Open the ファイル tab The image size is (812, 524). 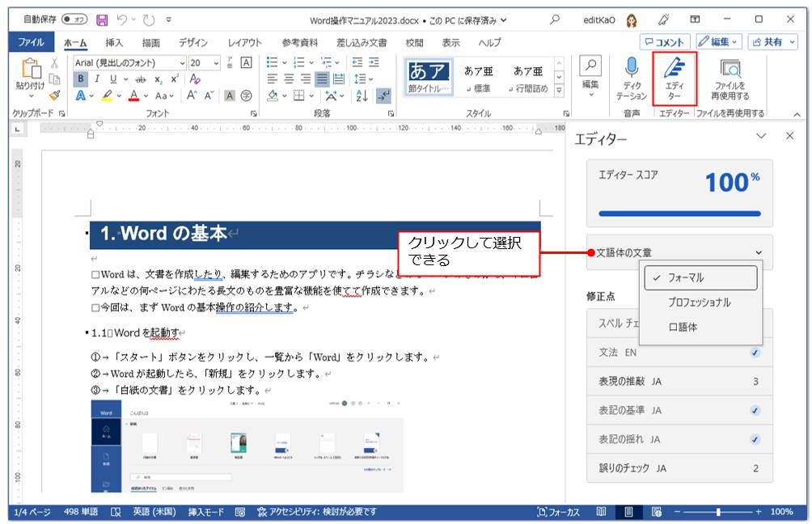tap(31, 42)
